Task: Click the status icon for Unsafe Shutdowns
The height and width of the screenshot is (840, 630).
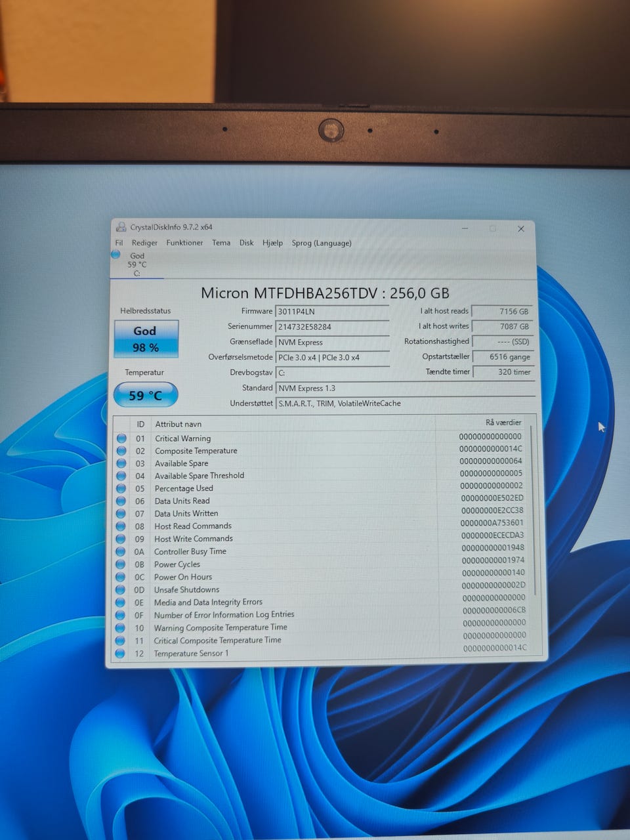Action: click(120, 590)
